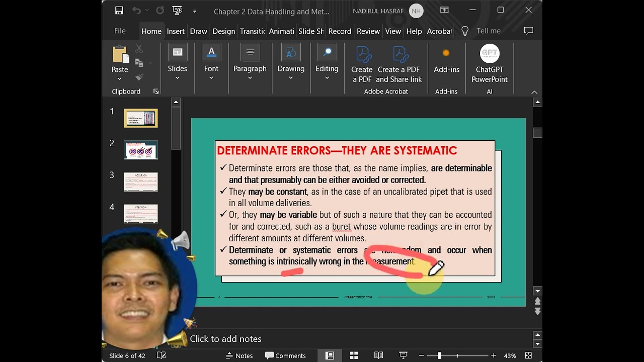Open the Insert tab

click(176, 31)
